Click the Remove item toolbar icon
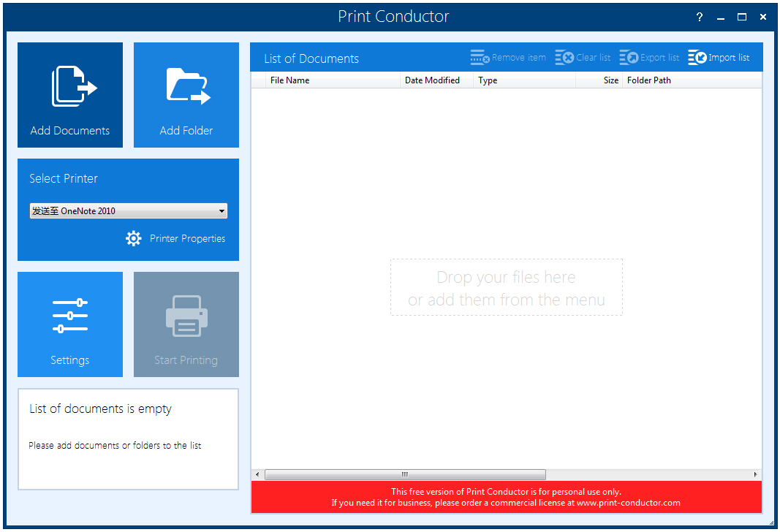The image size is (780, 532). pos(480,57)
